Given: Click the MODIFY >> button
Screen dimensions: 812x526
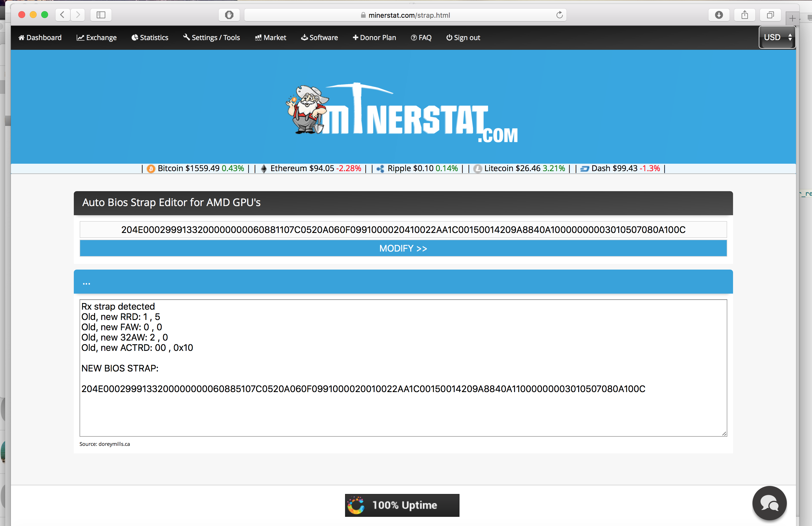Looking at the screenshot, I should coord(403,248).
